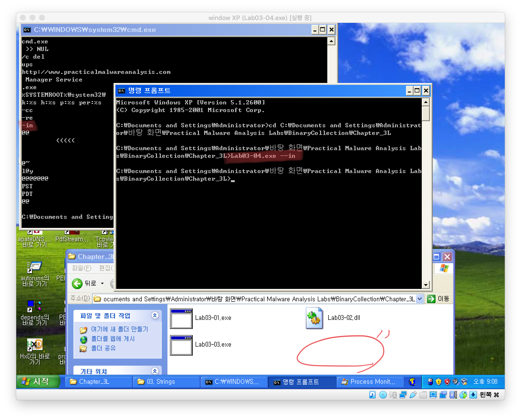The height and width of the screenshot is (420, 521).
Task: Click the globe quick-launch icon on taskbar
Action: [x=412, y=382]
